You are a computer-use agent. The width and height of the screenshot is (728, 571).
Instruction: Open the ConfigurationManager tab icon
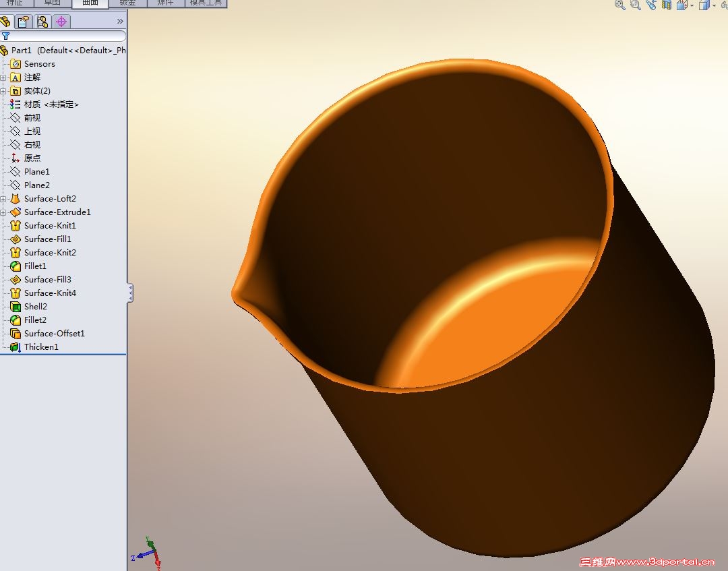pos(42,22)
